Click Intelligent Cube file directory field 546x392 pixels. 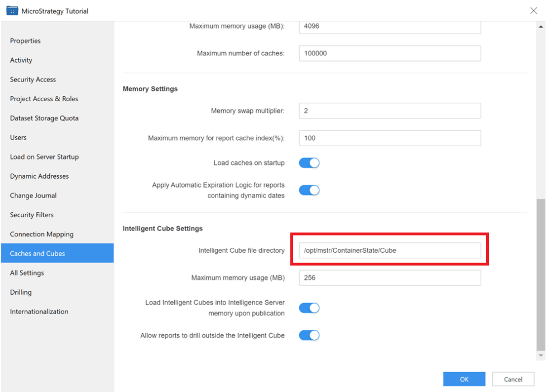pos(390,250)
